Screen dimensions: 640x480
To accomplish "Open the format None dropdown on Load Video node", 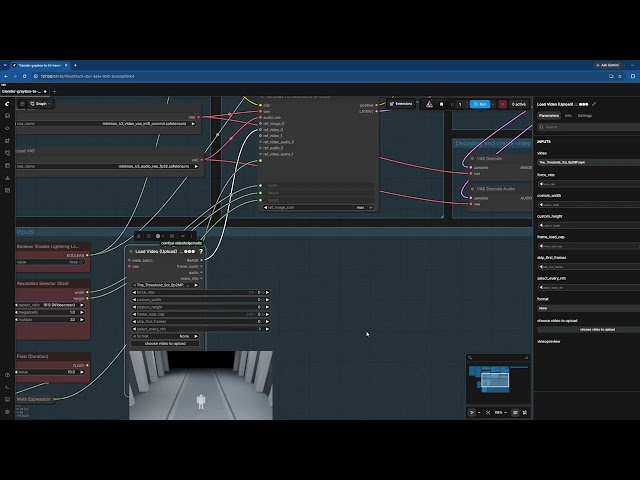I will click(x=165, y=336).
